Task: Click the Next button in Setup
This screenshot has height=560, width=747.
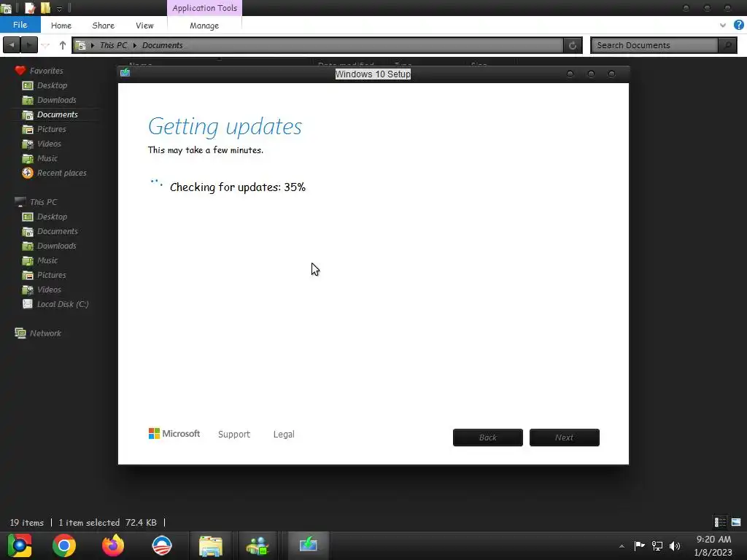Action: point(565,437)
